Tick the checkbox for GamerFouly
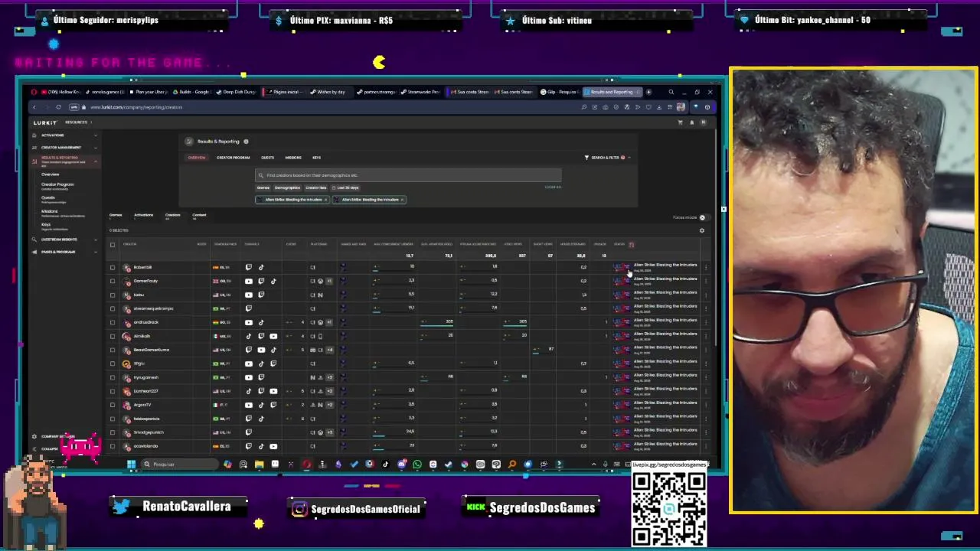 pos(113,281)
